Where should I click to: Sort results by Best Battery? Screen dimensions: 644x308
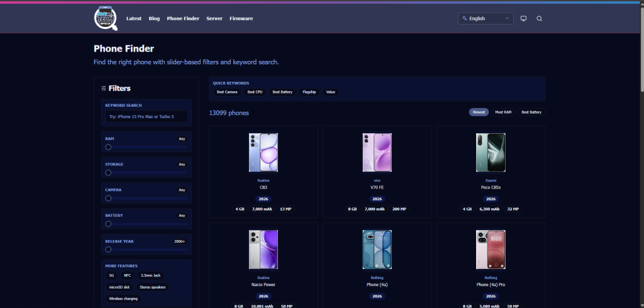(531, 112)
